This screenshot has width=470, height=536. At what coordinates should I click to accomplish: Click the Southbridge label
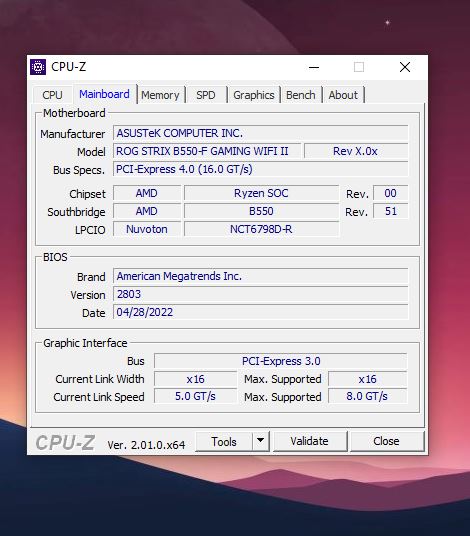[x=76, y=212]
